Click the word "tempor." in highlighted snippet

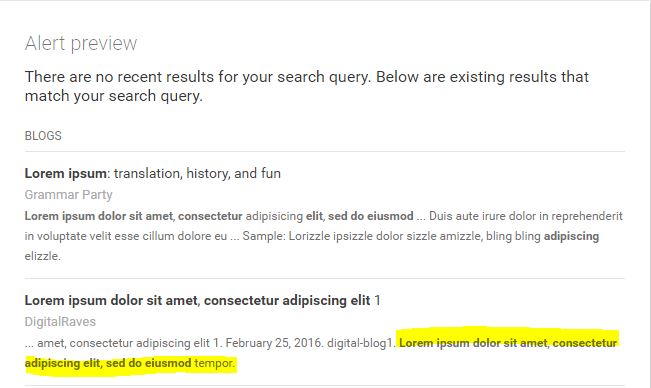coord(214,363)
